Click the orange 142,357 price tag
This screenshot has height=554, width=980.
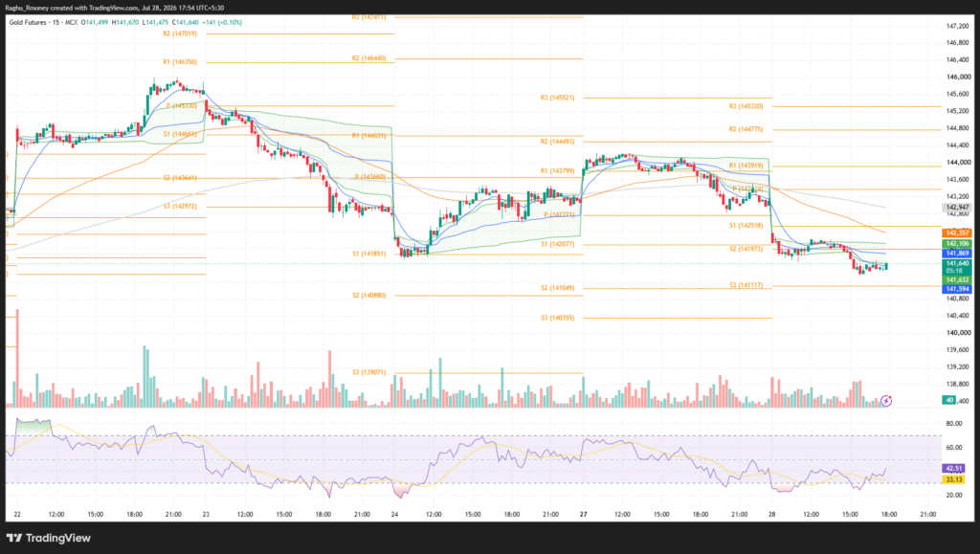[x=957, y=233]
